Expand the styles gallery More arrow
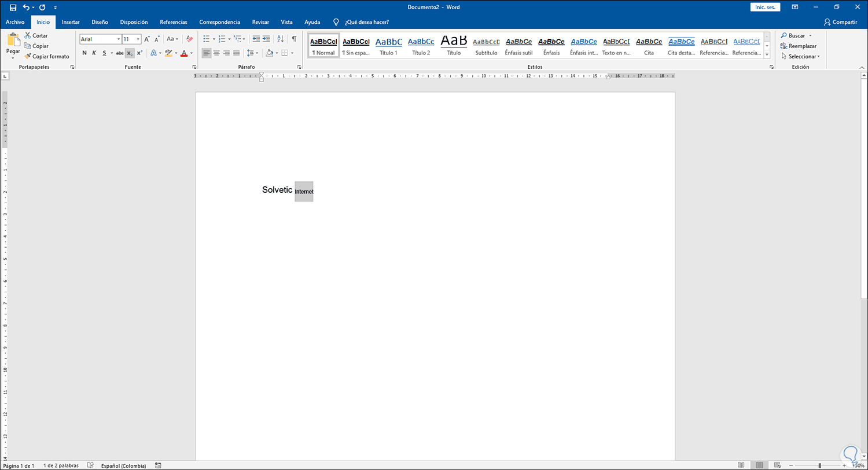This screenshot has width=868, height=470. (x=767, y=54)
